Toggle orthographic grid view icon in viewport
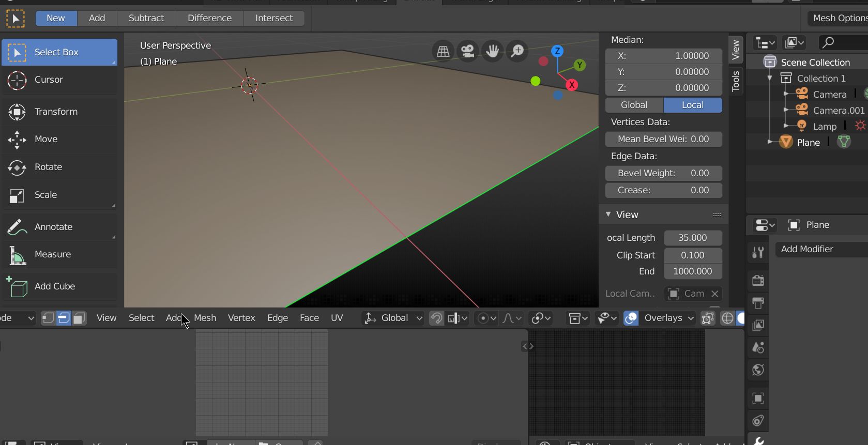 pyautogui.click(x=443, y=51)
